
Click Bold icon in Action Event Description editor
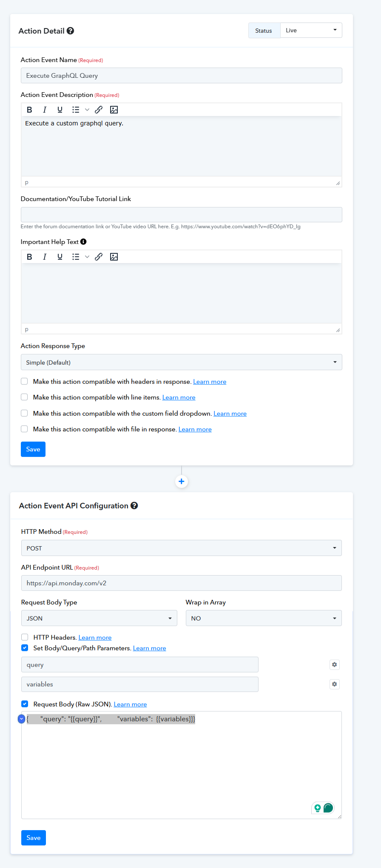click(x=29, y=110)
